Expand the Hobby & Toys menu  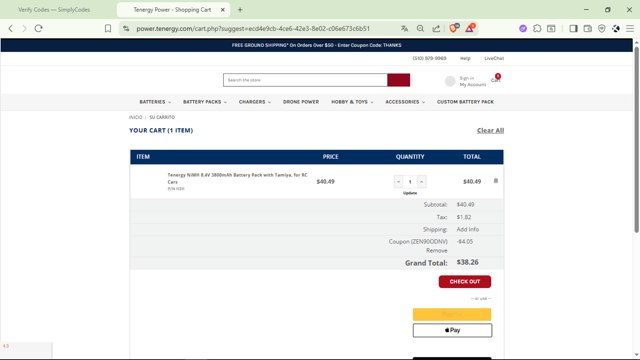(x=352, y=102)
